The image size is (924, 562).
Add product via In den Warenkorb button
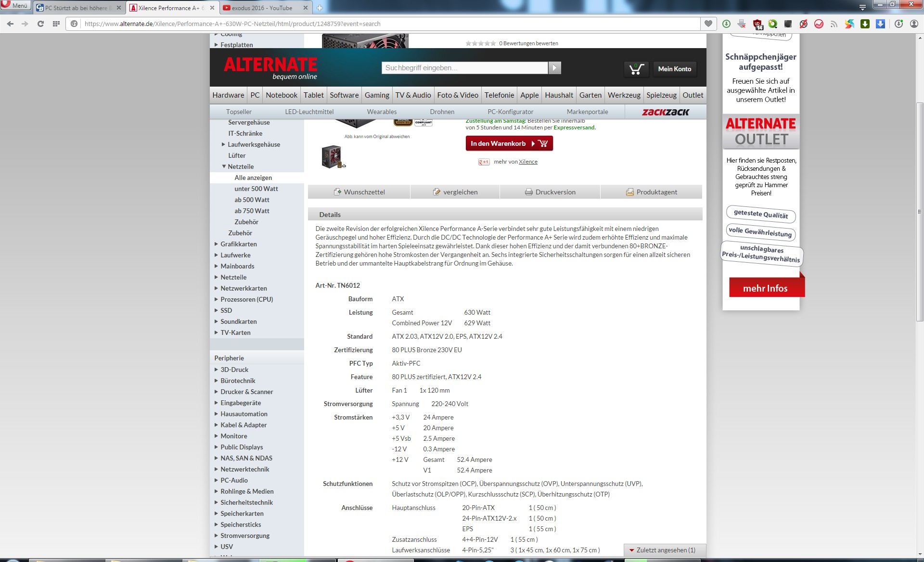point(509,143)
